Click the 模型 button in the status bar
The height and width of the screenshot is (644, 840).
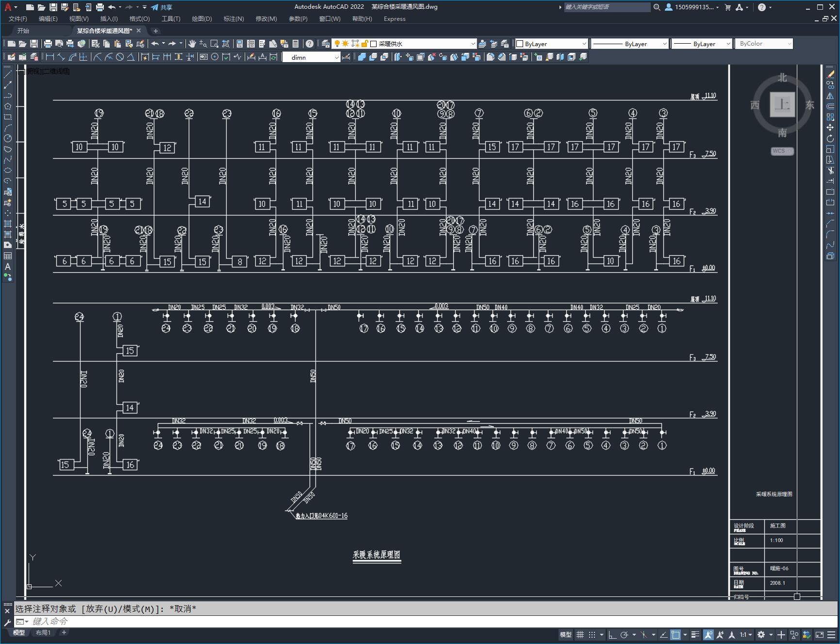click(566, 634)
